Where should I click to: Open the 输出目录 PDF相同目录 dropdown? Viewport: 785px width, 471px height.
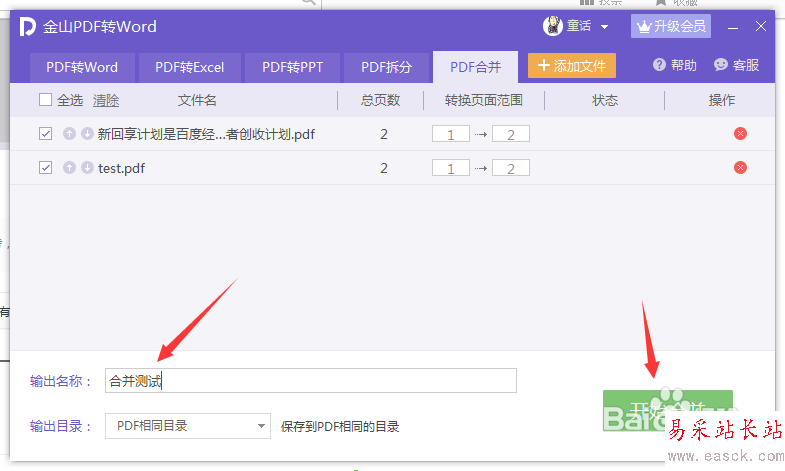188,426
